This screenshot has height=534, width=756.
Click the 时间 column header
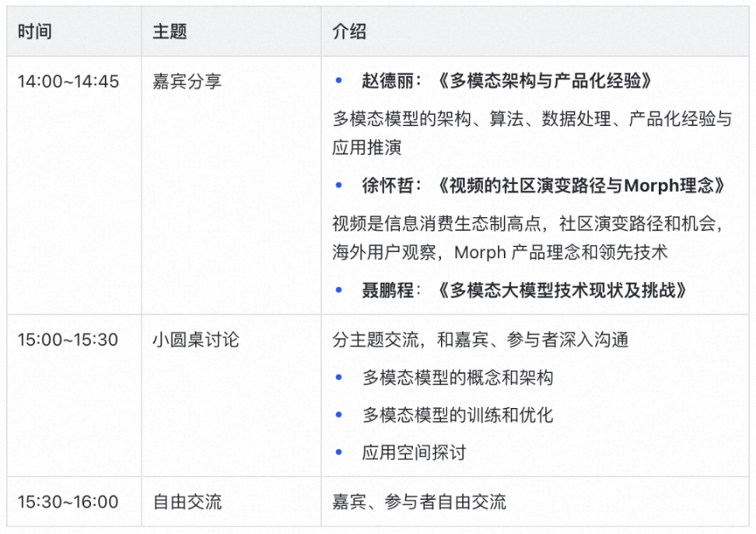click(34, 32)
